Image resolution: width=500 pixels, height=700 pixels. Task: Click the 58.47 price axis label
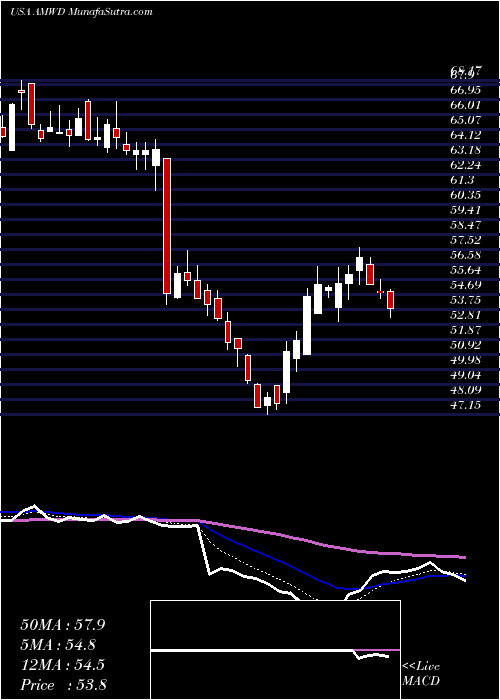466,225
